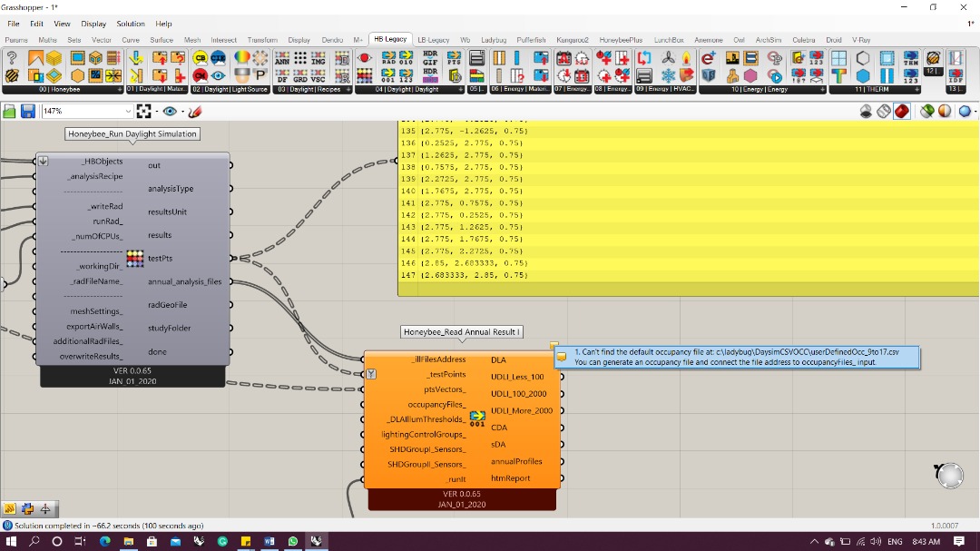This screenshot has height=551, width=980.
Task: Choose the ANN annual recipe component
Action: point(282,58)
